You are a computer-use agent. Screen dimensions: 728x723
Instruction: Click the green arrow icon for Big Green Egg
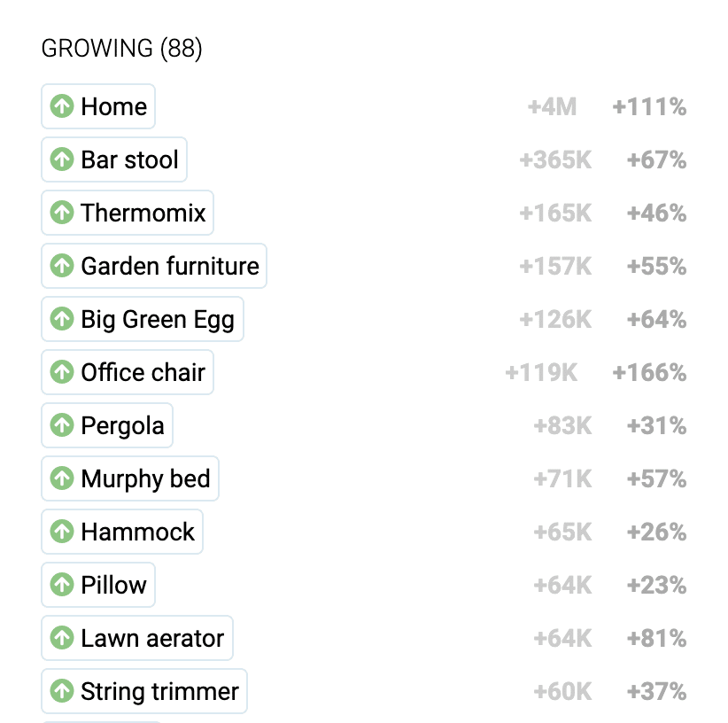[x=62, y=319]
